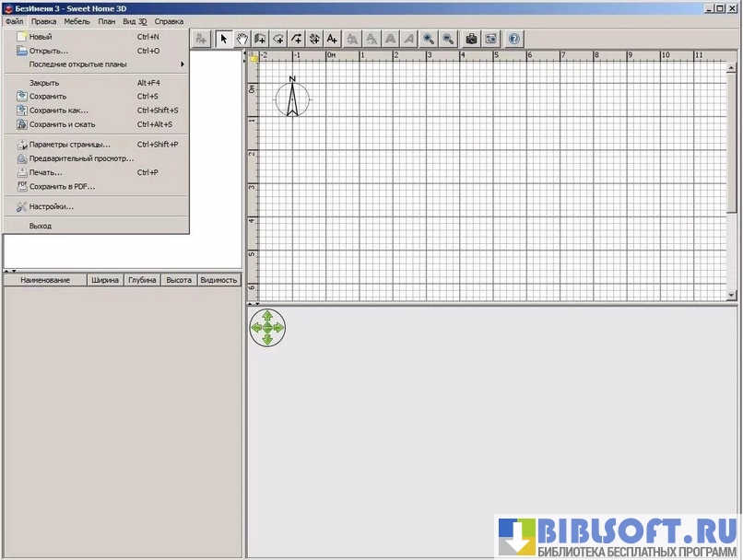The image size is (743, 560).
Task: Select the add text tool
Action: coord(332,39)
